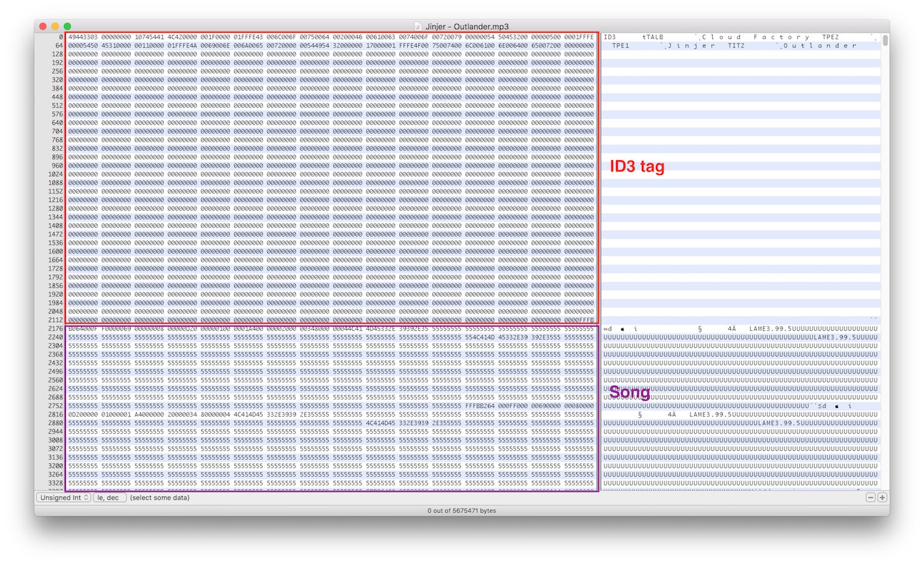Click the 'tTALB' text in ASCII column
Screen dimensions: 924x565
[x=653, y=37]
